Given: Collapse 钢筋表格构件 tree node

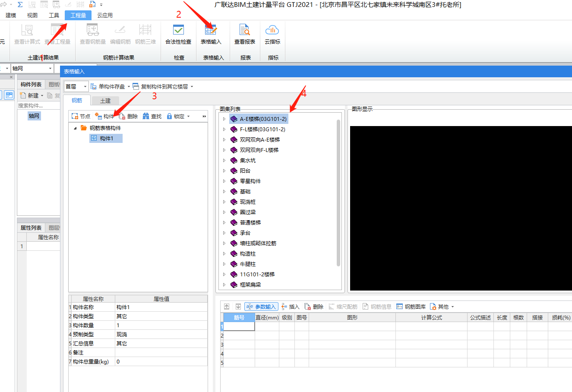Looking at the screenshot, I should (x=75, y=128).
